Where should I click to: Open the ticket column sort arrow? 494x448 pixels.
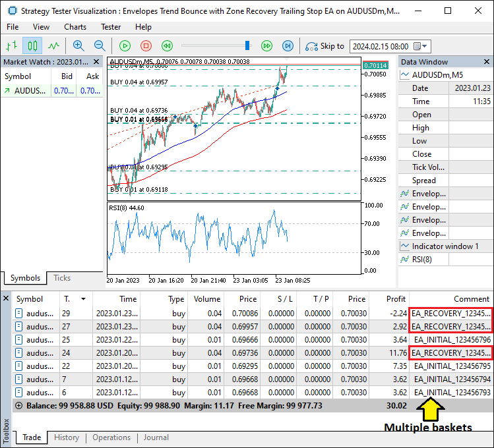(x=84, y=299)
